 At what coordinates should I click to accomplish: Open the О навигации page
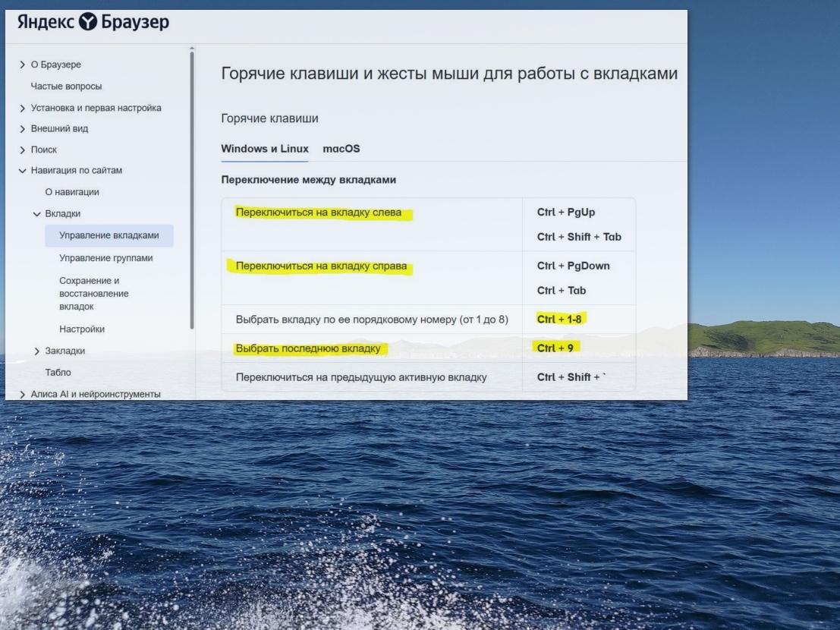(x=72, y=192)
